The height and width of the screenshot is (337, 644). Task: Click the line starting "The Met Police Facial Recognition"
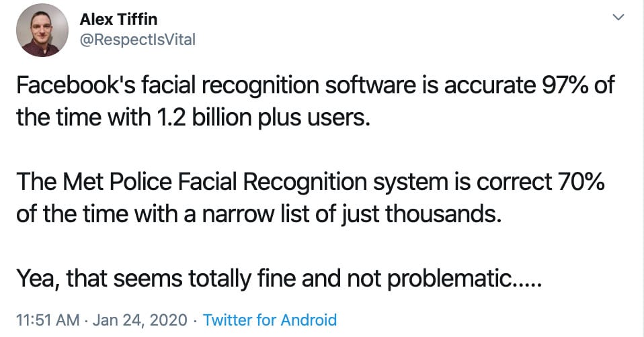(311, 181)
